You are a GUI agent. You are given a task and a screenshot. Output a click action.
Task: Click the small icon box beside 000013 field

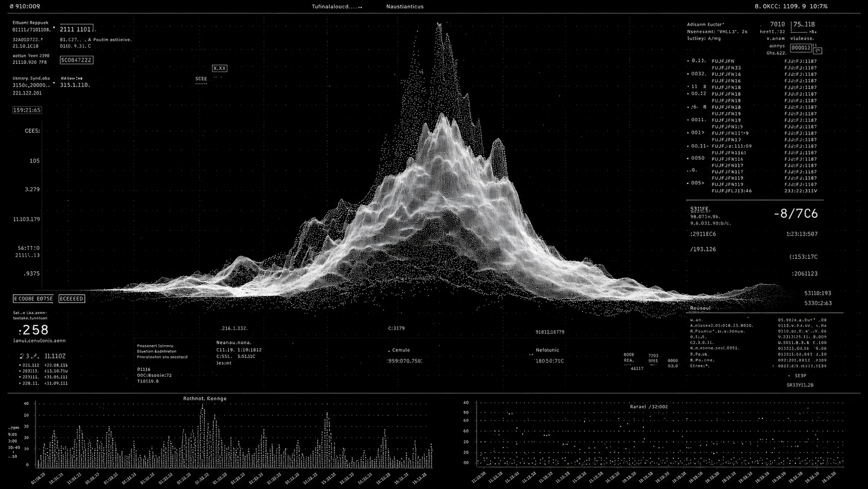[x=818, y=50]
